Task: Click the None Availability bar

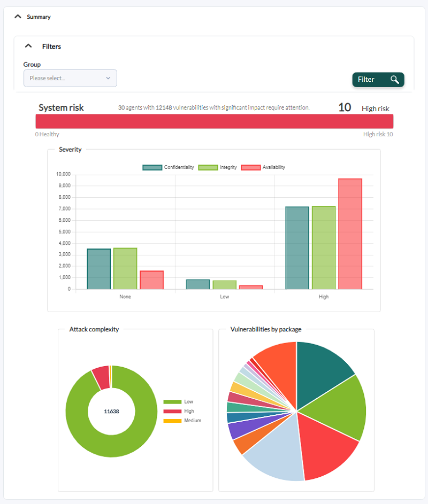Action: click(x=151, y=280)
